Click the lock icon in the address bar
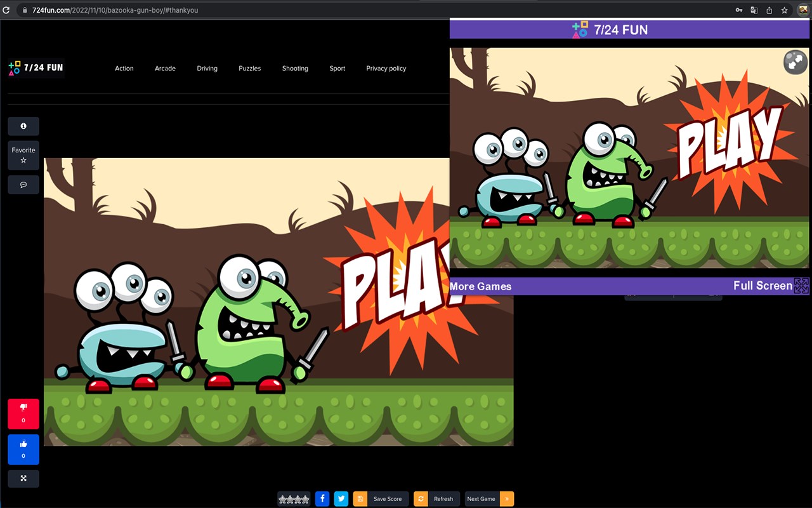This screenshot has width=812, height=508. tap(24, 10)
